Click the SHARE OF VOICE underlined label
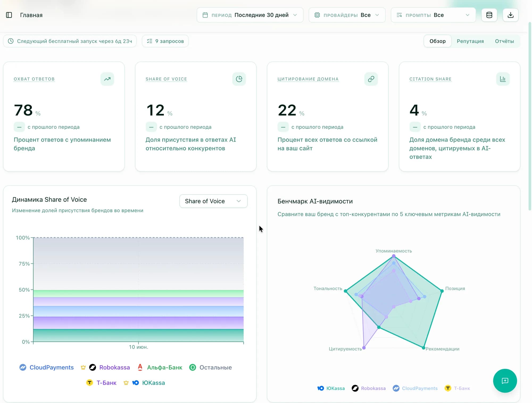Image resolution: width=532 pixels, height=403 pixels. 166,79
